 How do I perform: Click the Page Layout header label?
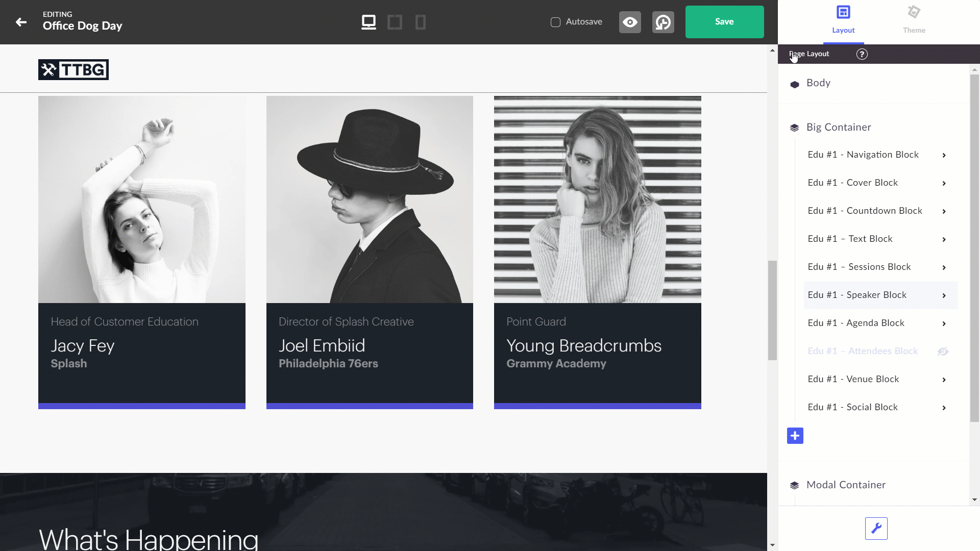(809, 54)
